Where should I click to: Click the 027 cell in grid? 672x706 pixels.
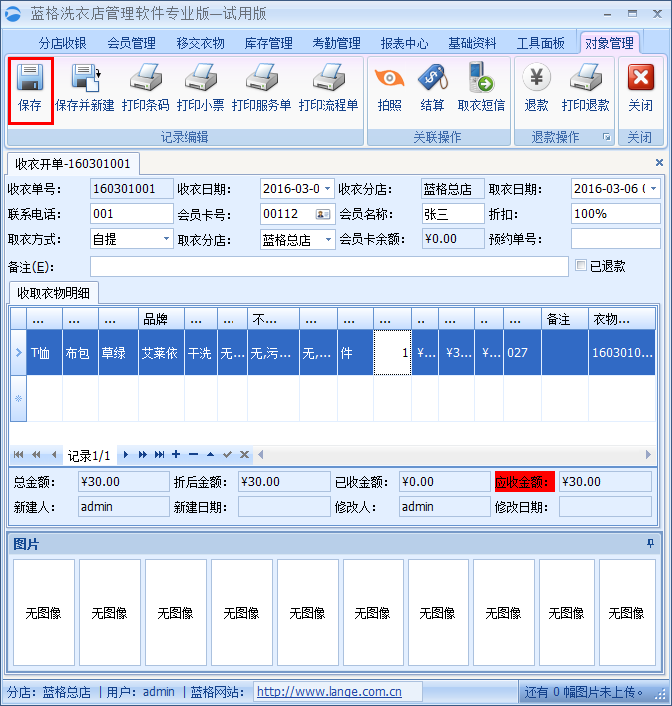click(522, 353)
